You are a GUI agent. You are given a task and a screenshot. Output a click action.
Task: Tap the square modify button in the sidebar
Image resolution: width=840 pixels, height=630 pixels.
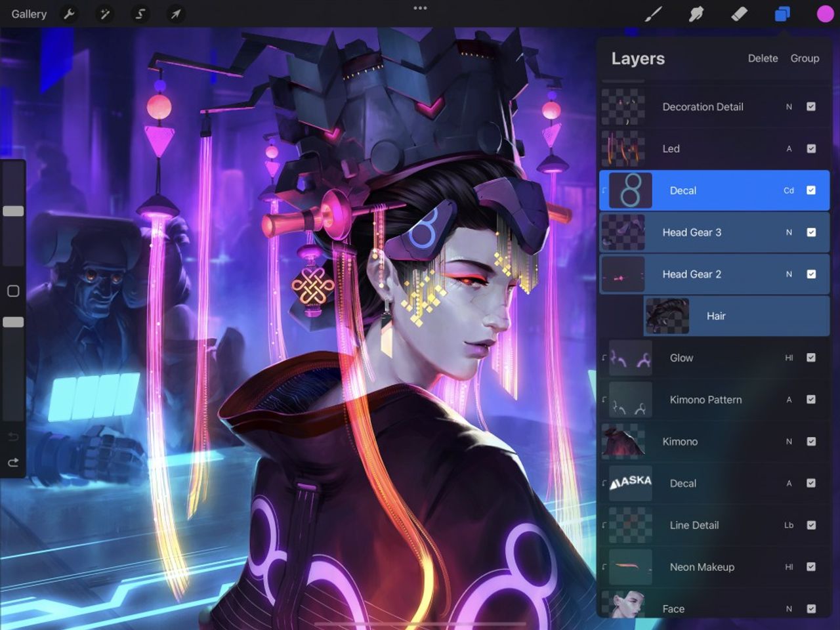click(x=13, y=291)
